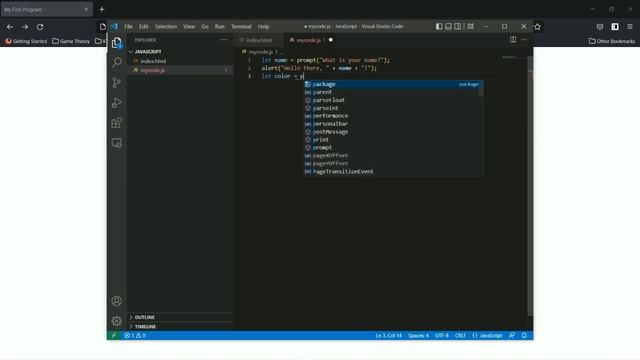640x360 pixels.
Task: Click the mycode.js breadcrumb path
Action: tap(261, 52)
